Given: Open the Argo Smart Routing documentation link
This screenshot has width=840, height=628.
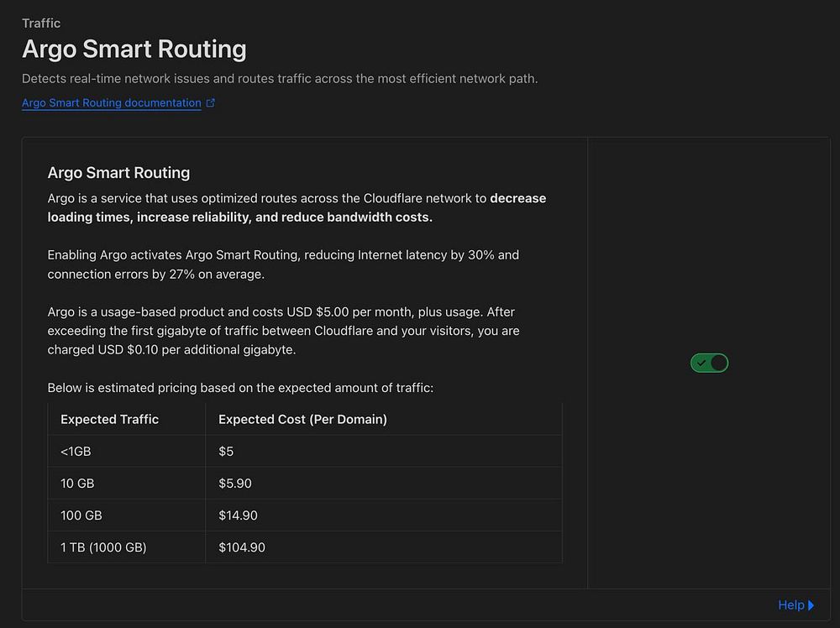Looking at the screenshot, I should (112, 103).
